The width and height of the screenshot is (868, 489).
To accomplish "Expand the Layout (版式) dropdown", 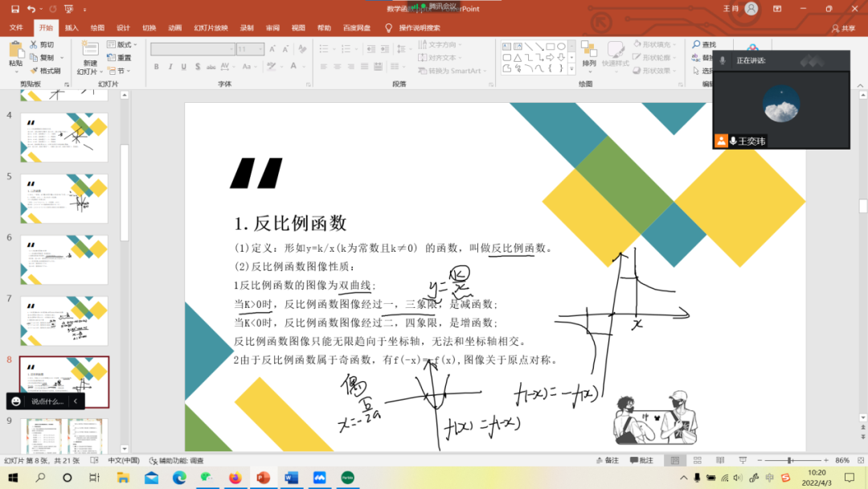I will [x=123, y=45].
